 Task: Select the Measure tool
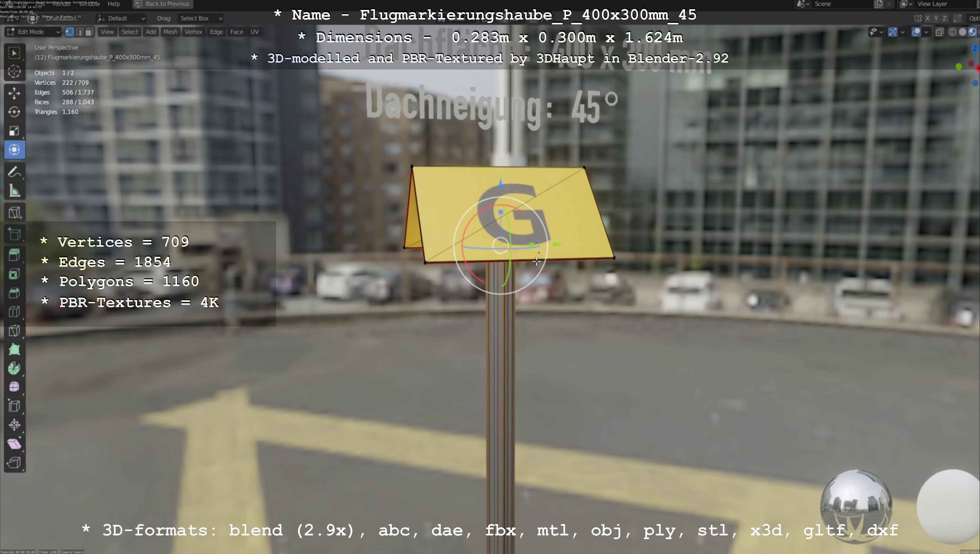14,191
